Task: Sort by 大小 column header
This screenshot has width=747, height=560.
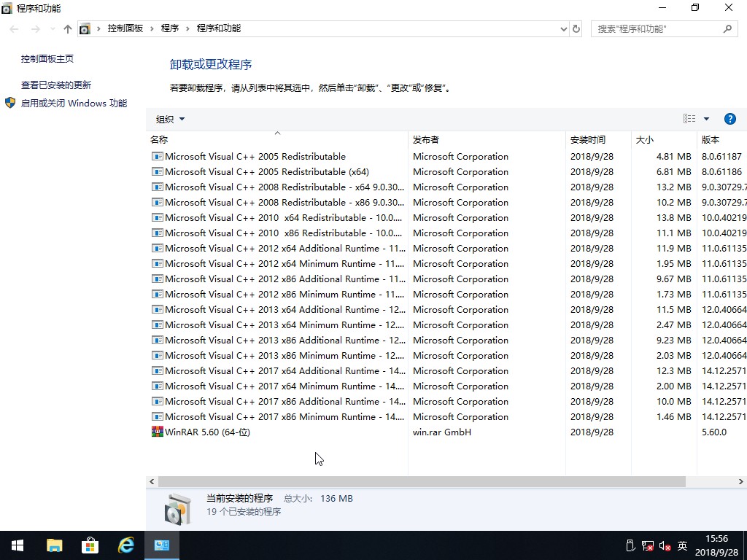Action: click(x=664, y=139)
